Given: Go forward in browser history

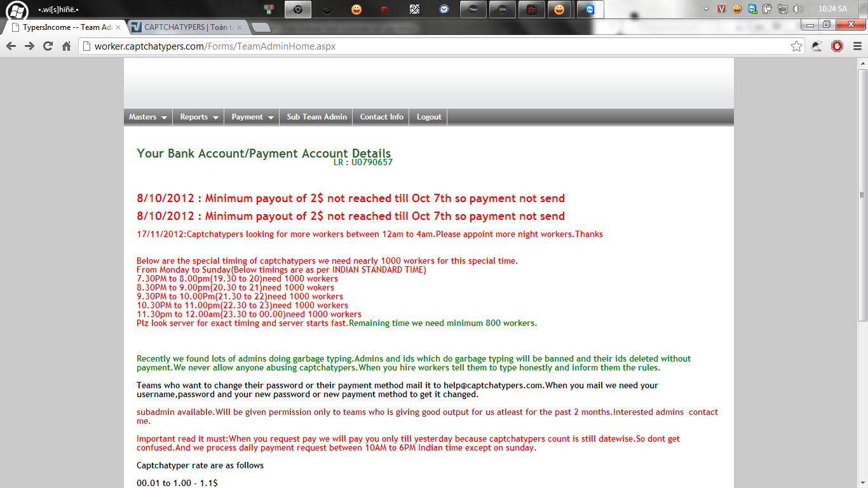Looking at the screenshot, I should tap(29, 46).
